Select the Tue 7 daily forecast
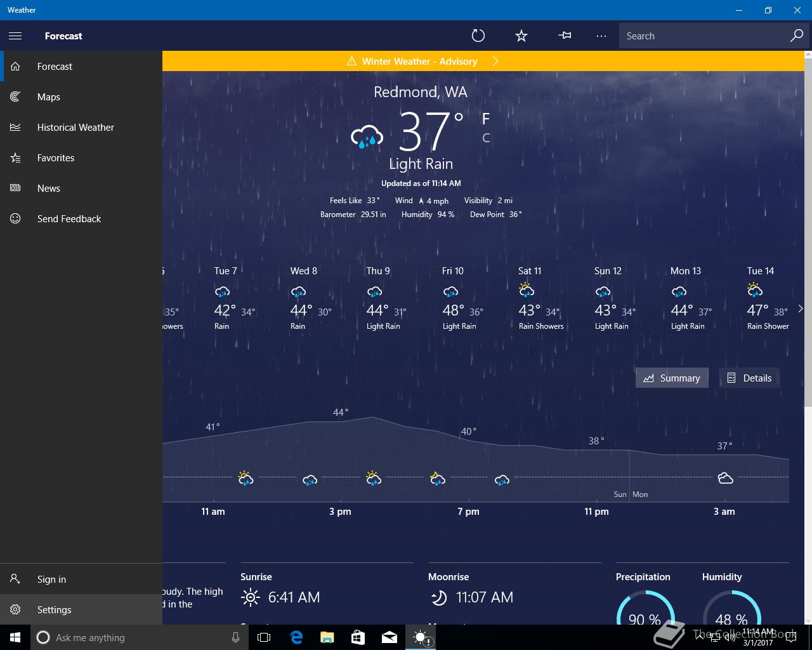Screen dimensions: 812x650 pyautogui.click(x=235, y=298)
